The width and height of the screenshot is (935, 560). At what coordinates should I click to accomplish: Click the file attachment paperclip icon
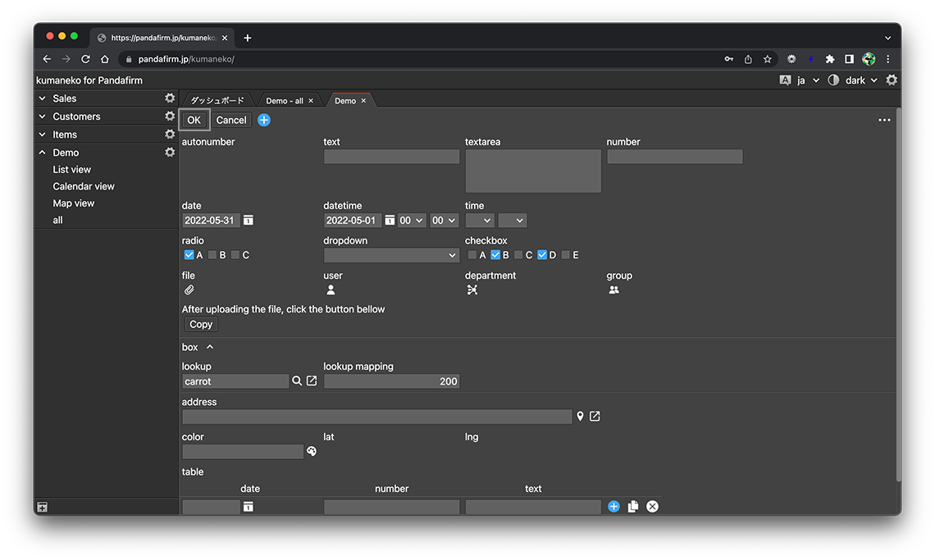tap(189, 290)
